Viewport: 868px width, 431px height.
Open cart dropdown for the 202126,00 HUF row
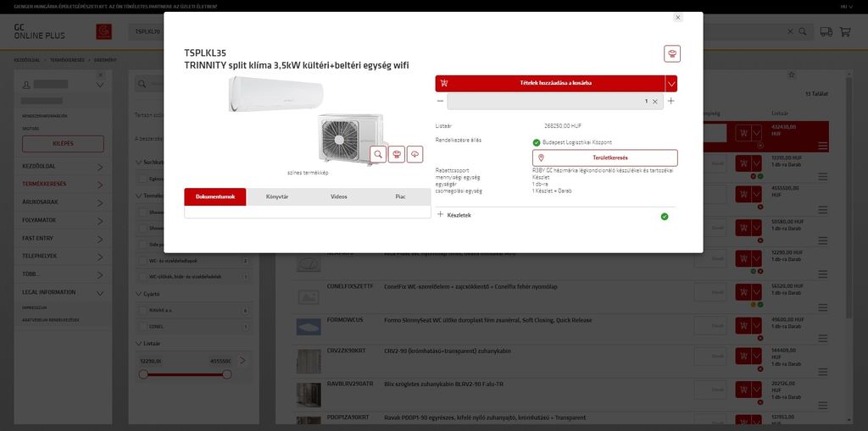tap(756, 389)
